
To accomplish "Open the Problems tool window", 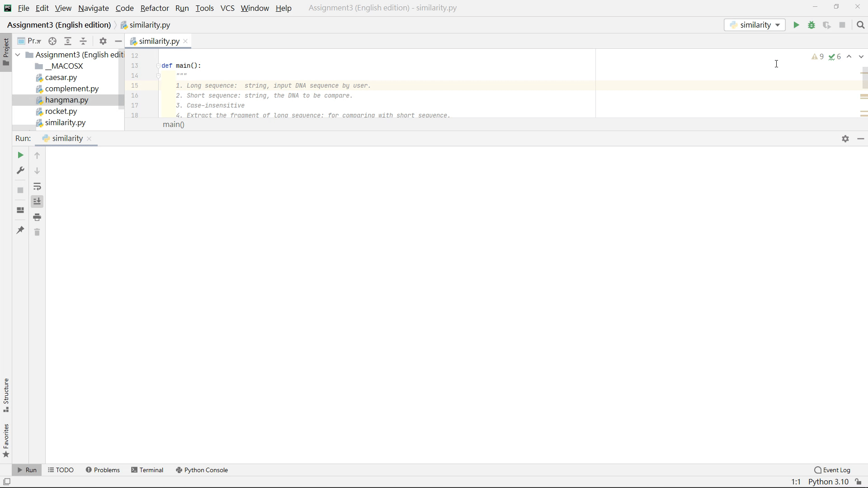I will point(103,470).
